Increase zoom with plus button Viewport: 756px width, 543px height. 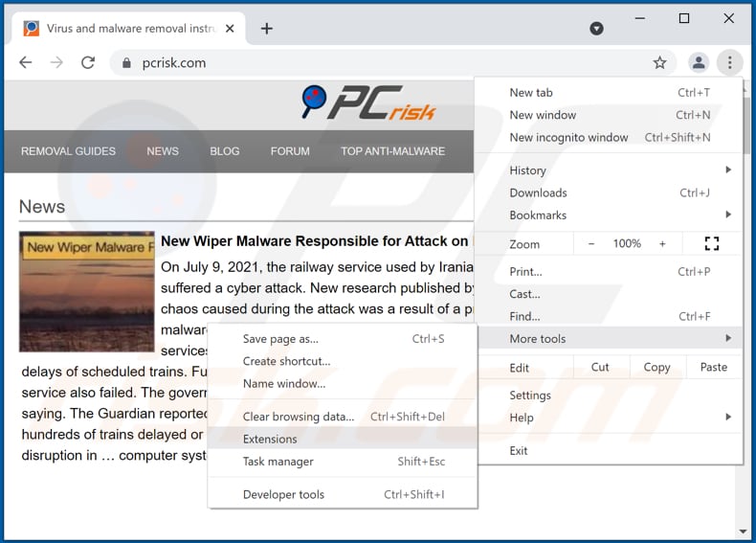click(x=662, y=243)
